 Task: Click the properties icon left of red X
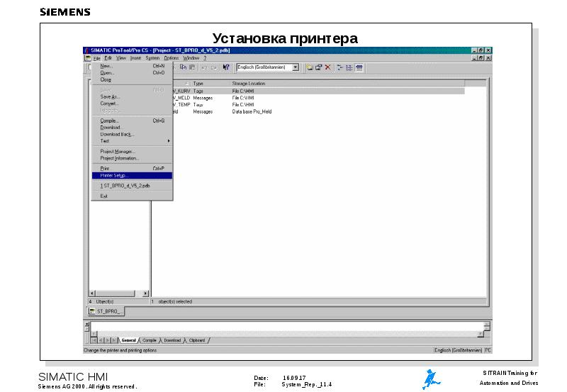(x=319, y=67)
